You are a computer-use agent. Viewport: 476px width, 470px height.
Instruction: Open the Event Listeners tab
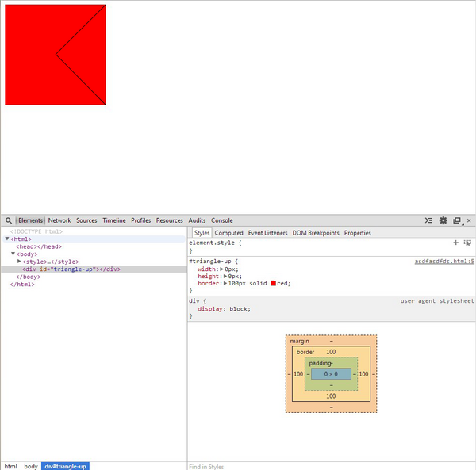click(x=267, y=233)
